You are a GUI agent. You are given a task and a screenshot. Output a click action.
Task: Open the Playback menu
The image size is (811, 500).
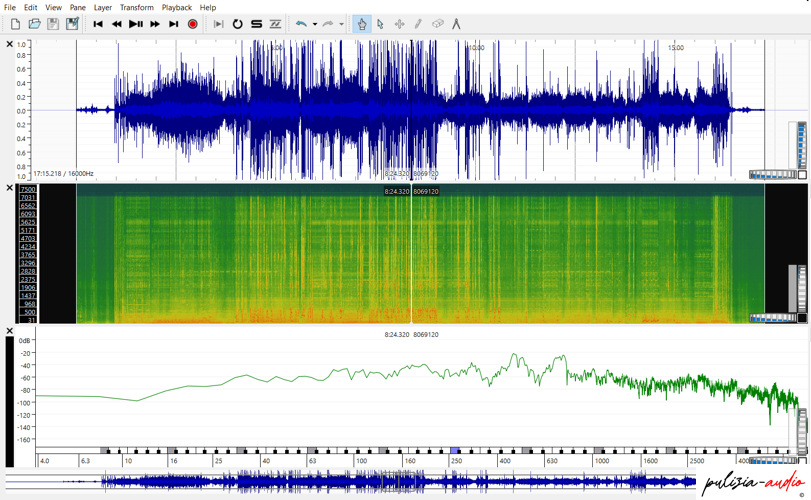(x=176, y=7)
